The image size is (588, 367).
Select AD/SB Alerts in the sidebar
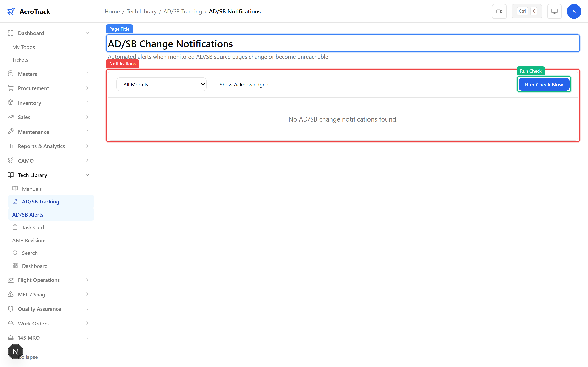point(28,214)
